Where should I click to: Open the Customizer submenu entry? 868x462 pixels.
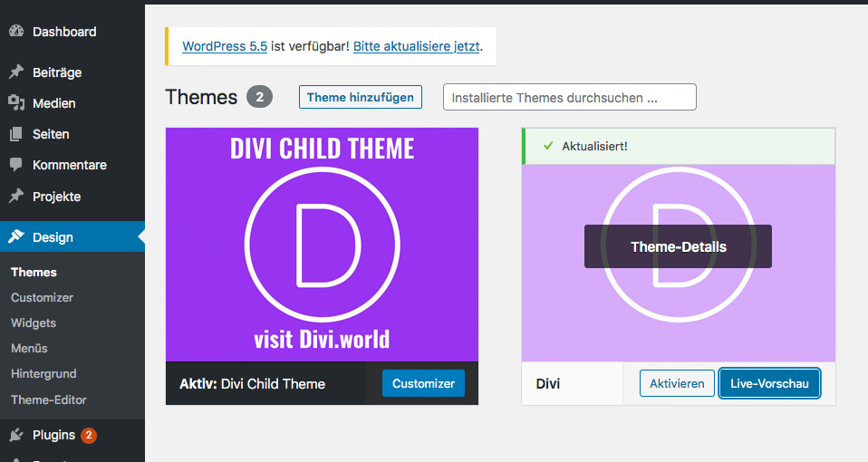click(x=42, y=298)
